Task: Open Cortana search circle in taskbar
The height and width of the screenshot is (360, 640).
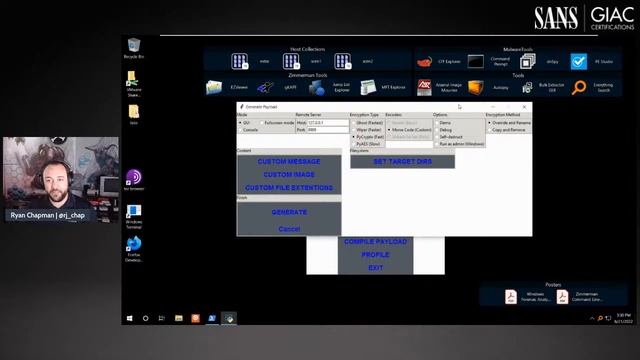Action: pos(145,318)
